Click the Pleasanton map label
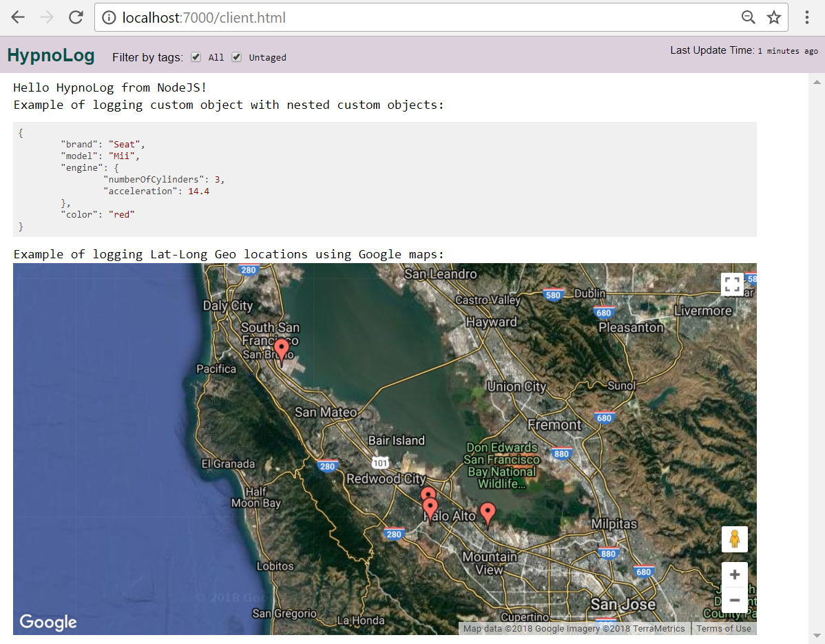Viewport: 825px width, 644px height. (x=631, y=328)
